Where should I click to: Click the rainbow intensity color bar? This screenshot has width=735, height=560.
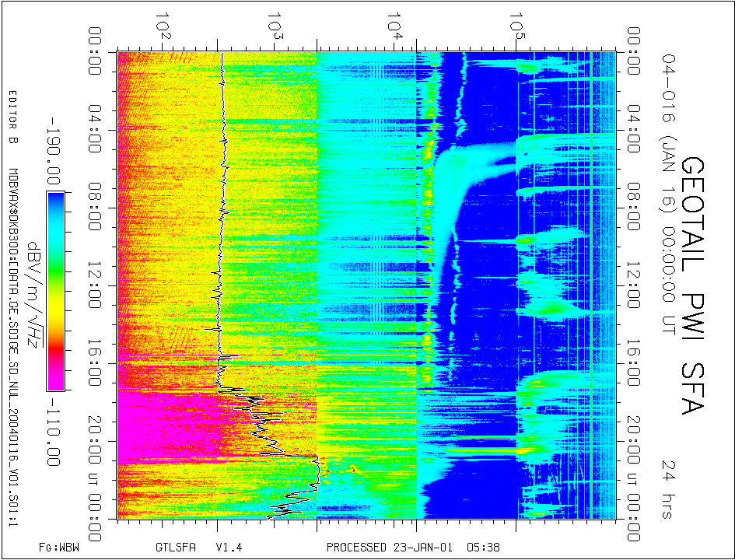(x=55, y=291)
